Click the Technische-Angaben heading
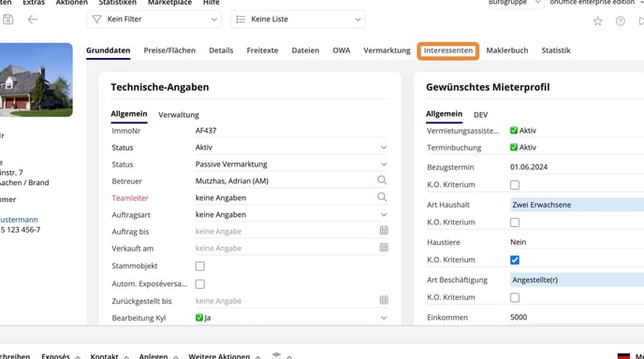The height and width of the screenshot is (359, 644). pos(160,87)
